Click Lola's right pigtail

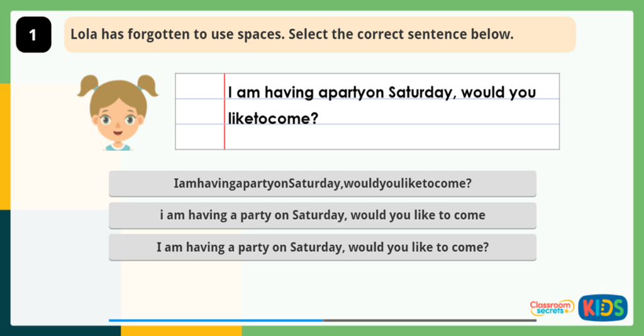point(147,85)
